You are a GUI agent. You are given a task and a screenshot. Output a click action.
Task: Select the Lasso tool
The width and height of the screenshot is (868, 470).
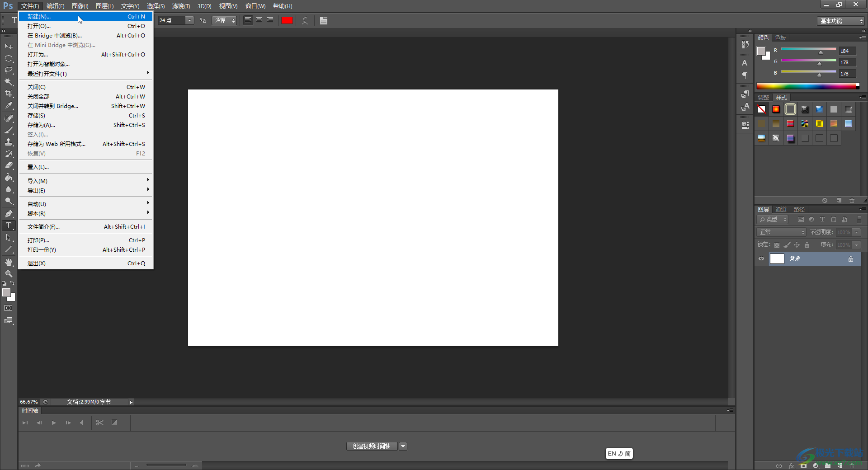click(9, 70)
